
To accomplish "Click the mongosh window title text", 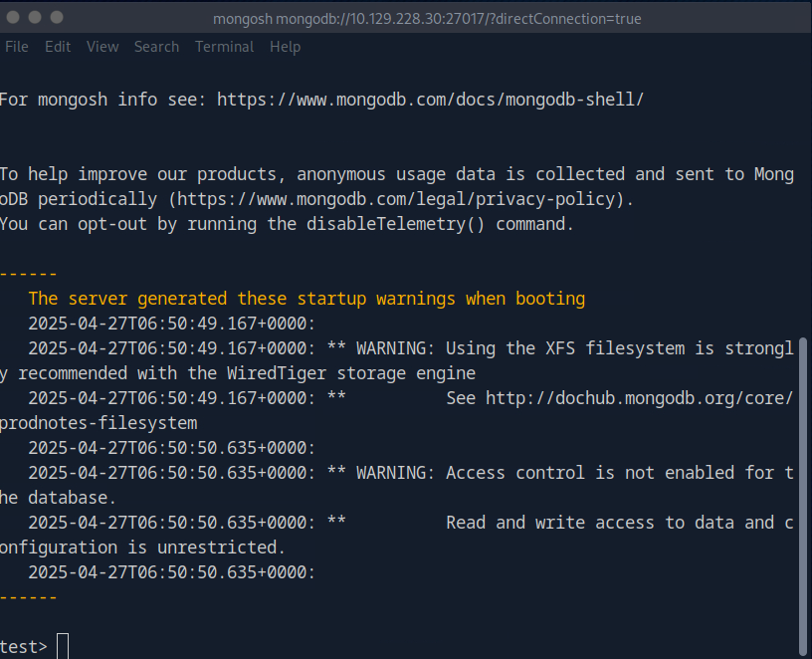I will (427, 19).
